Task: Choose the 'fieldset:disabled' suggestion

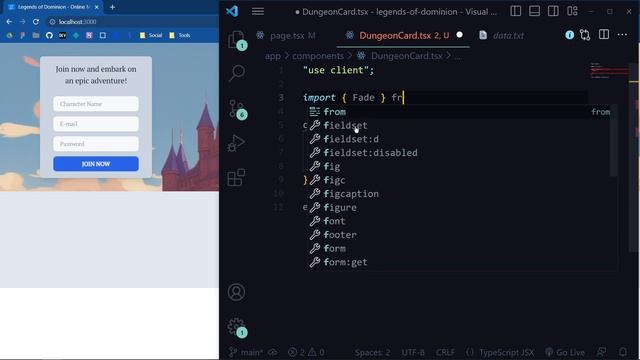Action: click(x=460, y=153)
